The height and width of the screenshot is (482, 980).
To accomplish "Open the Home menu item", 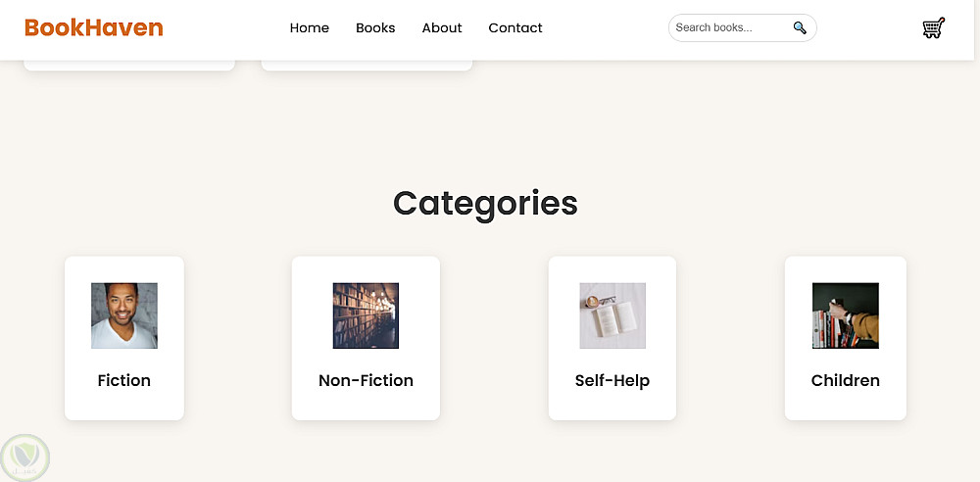I will [309, 28].
